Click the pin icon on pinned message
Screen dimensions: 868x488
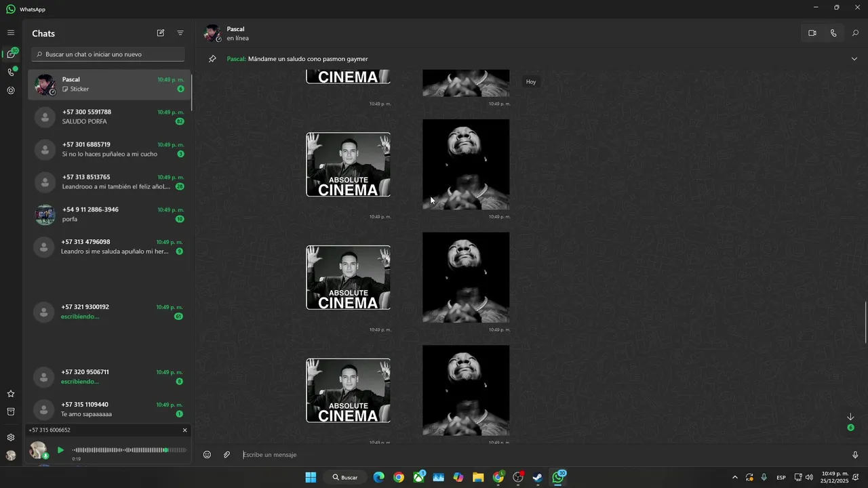(x=212, y=59)
